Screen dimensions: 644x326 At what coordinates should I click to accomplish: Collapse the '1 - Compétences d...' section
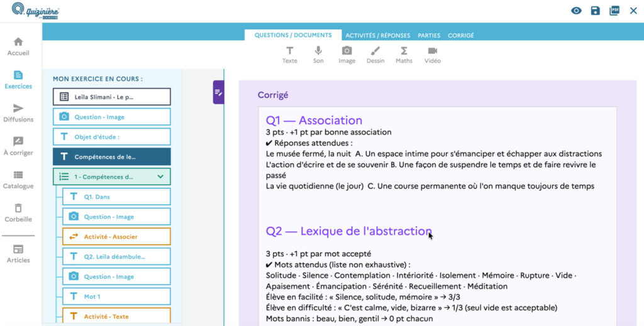[x=160, y=177]
